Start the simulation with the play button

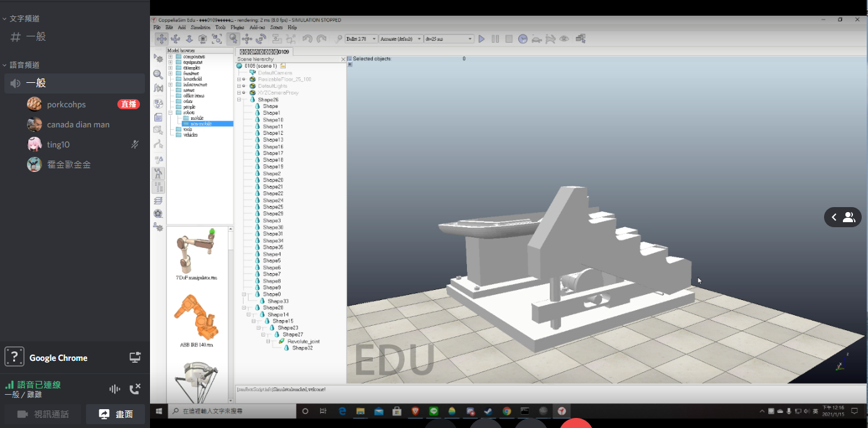(x=481, y=39)
